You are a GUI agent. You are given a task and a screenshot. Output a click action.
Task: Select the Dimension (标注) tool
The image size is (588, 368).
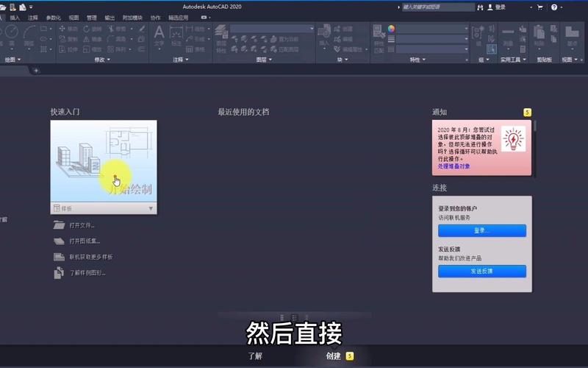[176, 36]
